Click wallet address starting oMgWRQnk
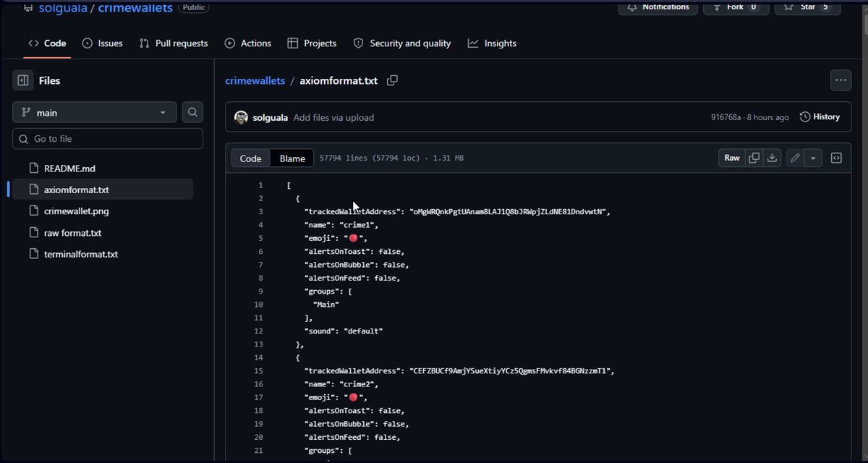Screen dimensions: 868x463 click(508, 212)
